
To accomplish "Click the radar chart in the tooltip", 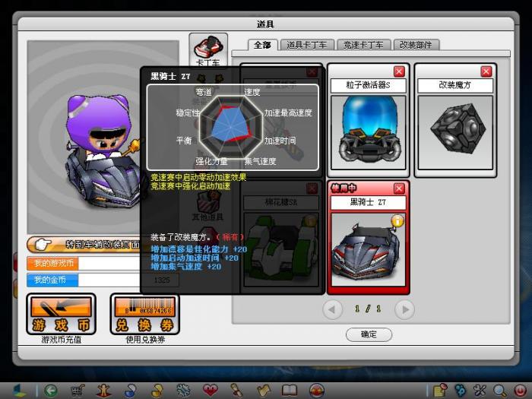I will [x=231, y=127].
